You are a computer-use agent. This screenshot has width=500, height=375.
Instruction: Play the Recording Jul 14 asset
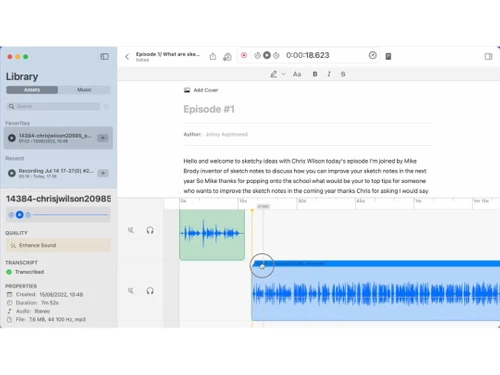pos(12,173)
